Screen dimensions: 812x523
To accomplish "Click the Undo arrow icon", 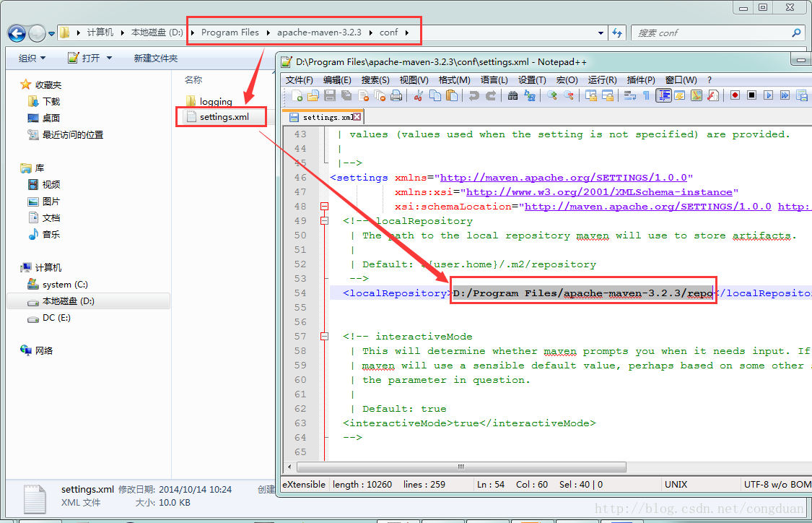I will (473, 95).
